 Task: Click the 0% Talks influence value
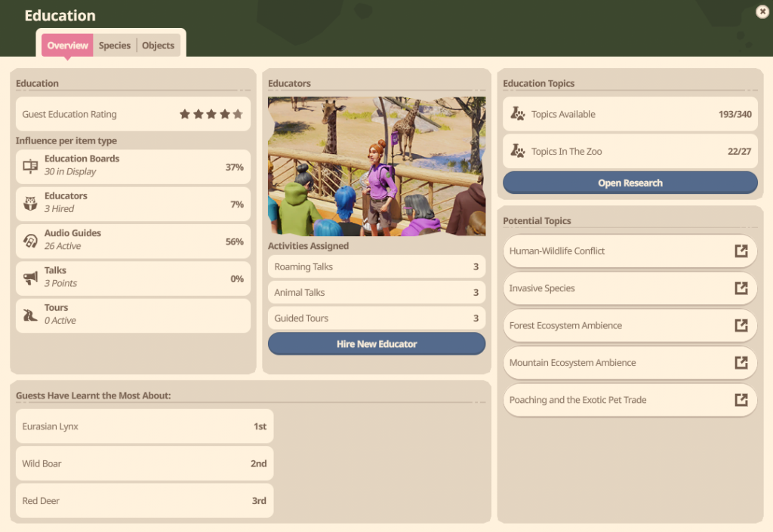pyautogui.click(x=237, y=278)
